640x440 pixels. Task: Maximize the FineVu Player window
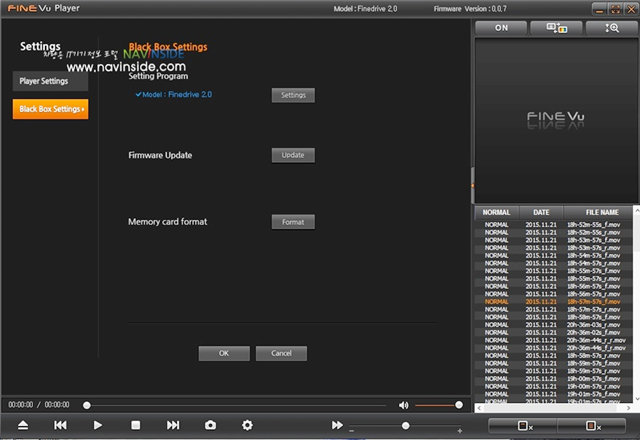pos(616,9)
